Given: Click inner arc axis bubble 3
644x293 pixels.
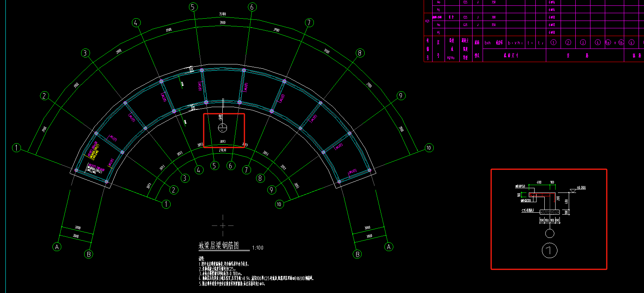Looking at the screenshot, I should 185,178.
